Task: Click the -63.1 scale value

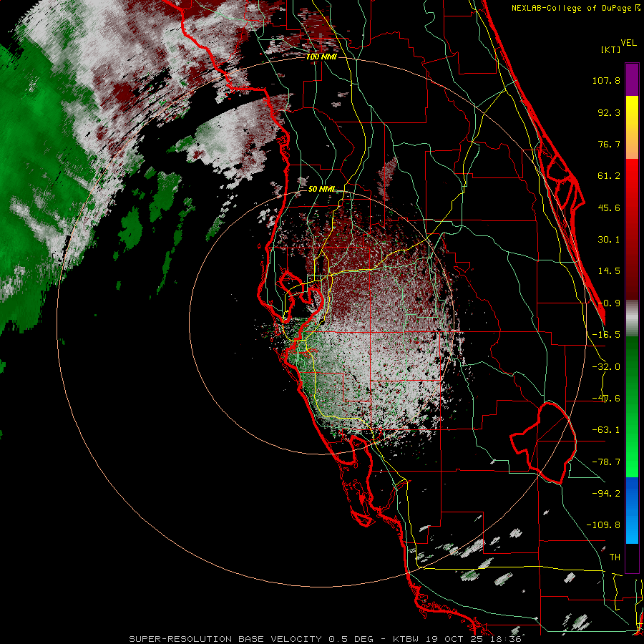Action: coord(606,430)
